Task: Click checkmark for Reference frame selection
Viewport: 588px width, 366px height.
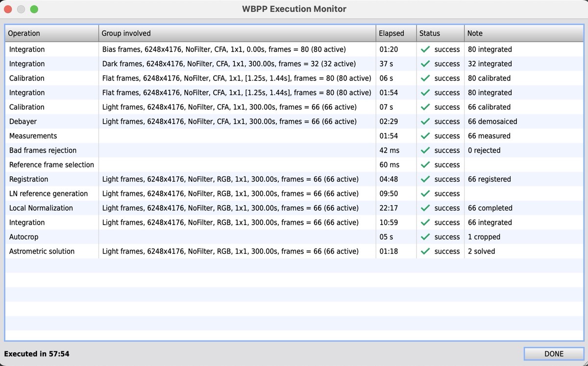Action: [x=425, y=165]
